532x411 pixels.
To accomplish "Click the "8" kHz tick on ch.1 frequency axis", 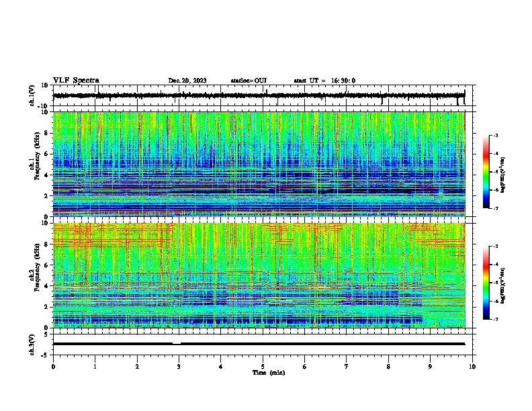I will click(x=46, y=133).
